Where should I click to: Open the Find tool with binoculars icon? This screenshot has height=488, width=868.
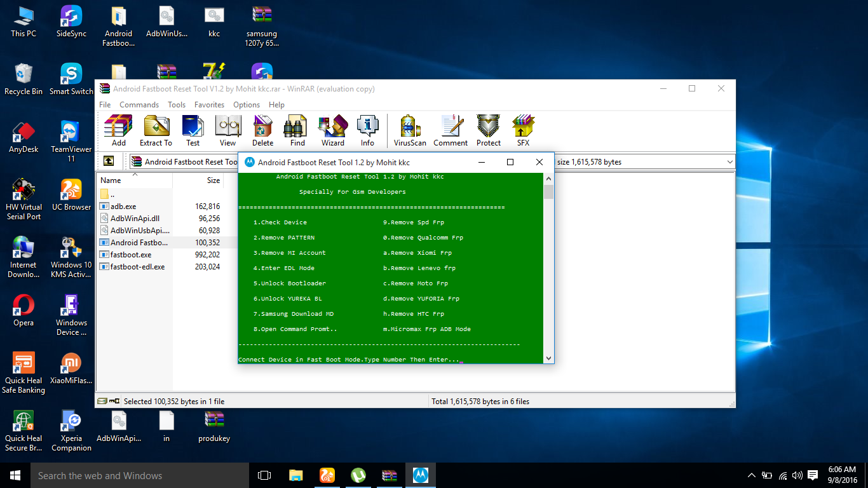tap(297, 131)
